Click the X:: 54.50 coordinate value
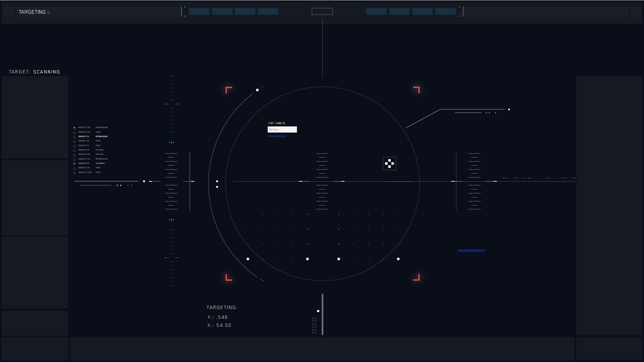This screenshot has width=644, height=362. (x=219, y=325)
